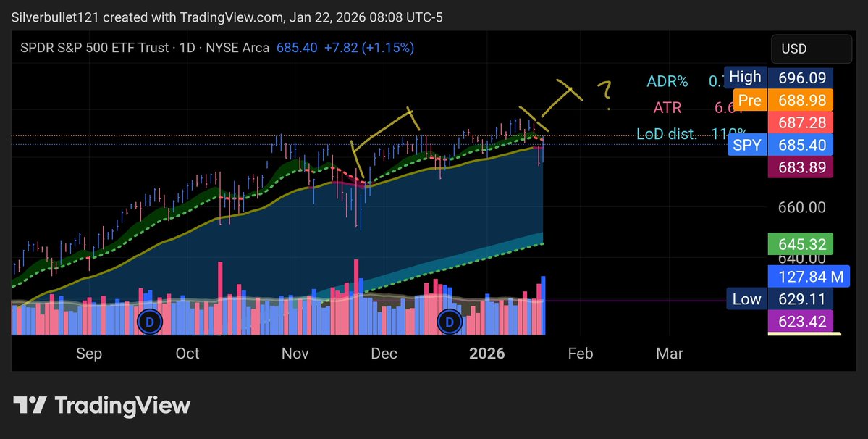868x439 pixels.
Task: Click the SPY 685.40 price label
Action: click(780, 145)
